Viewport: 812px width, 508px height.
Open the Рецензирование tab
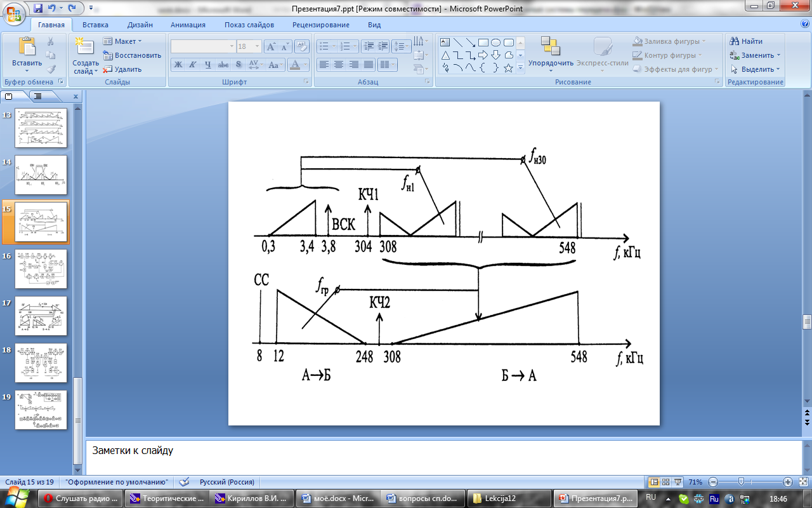click(320, 25)
